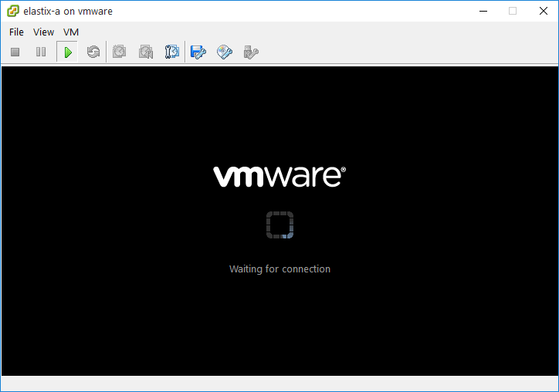Click the Suspend pause icon

coord(41,52)
